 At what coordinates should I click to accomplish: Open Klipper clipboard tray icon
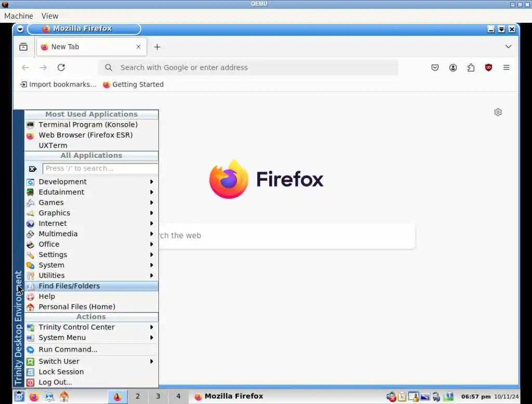[x=402, y=396]
